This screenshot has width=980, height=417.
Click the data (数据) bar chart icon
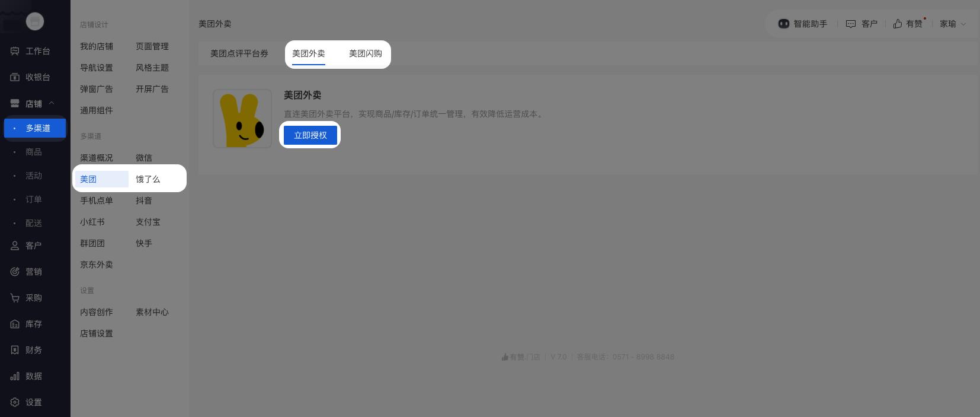(15, 376)
